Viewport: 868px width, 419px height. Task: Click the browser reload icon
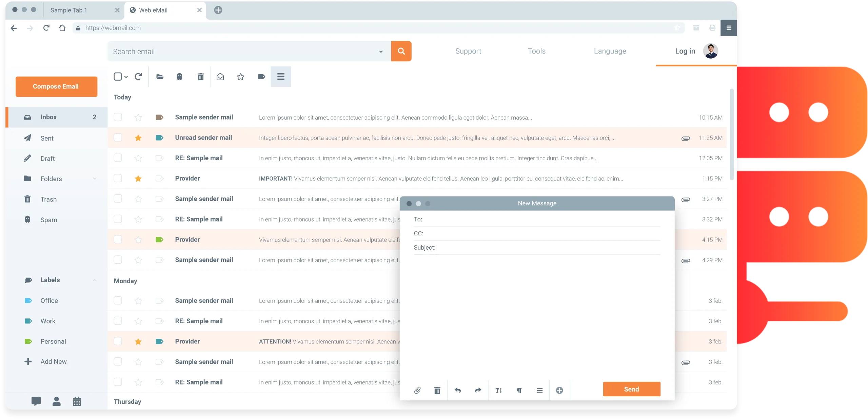[46, 28]
